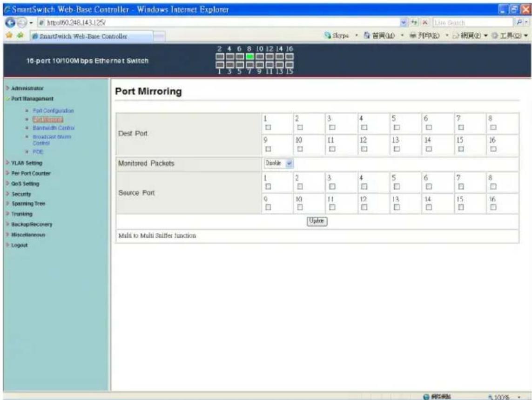
Task: Click the Add to Favorites icon
Action: [20, 35]
